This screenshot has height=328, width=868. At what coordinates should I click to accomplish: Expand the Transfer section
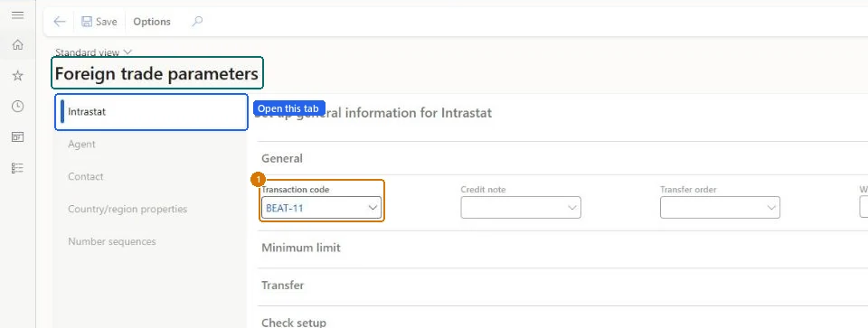pos(282,286)
